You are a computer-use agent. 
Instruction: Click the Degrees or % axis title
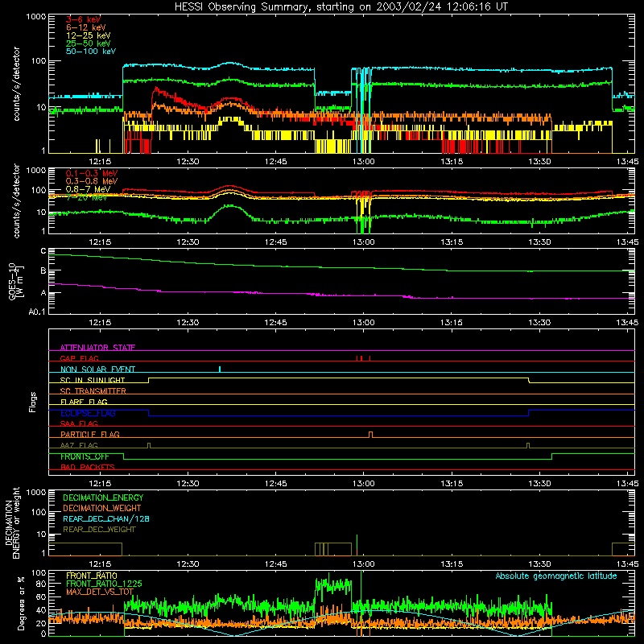21,603
